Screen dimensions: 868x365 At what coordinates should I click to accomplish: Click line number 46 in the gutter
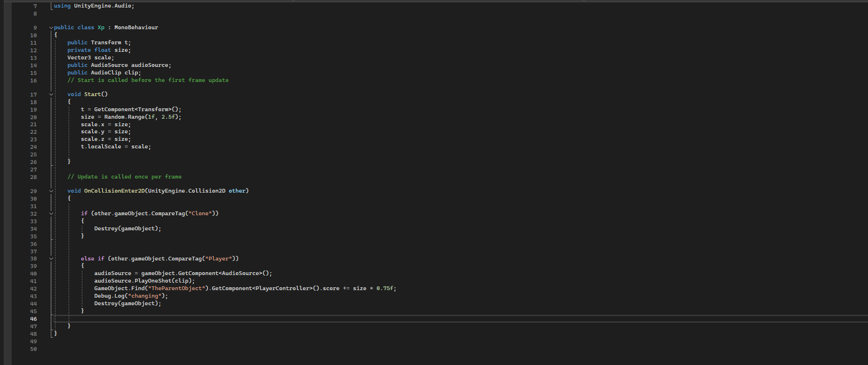(33, 319)
